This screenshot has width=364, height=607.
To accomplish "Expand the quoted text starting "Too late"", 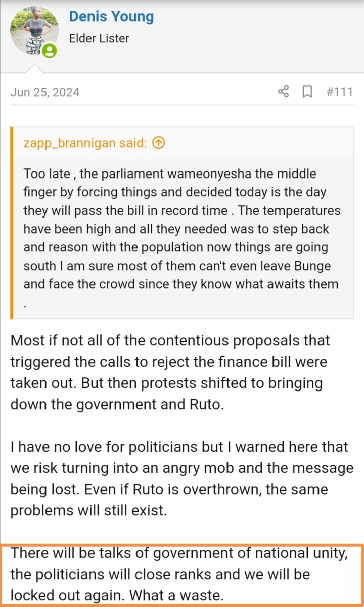I will 181,229.
